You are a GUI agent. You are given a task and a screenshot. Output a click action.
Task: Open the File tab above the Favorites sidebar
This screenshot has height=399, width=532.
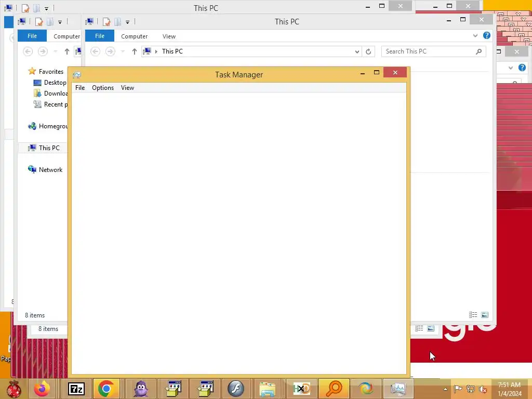click(32, 36)
